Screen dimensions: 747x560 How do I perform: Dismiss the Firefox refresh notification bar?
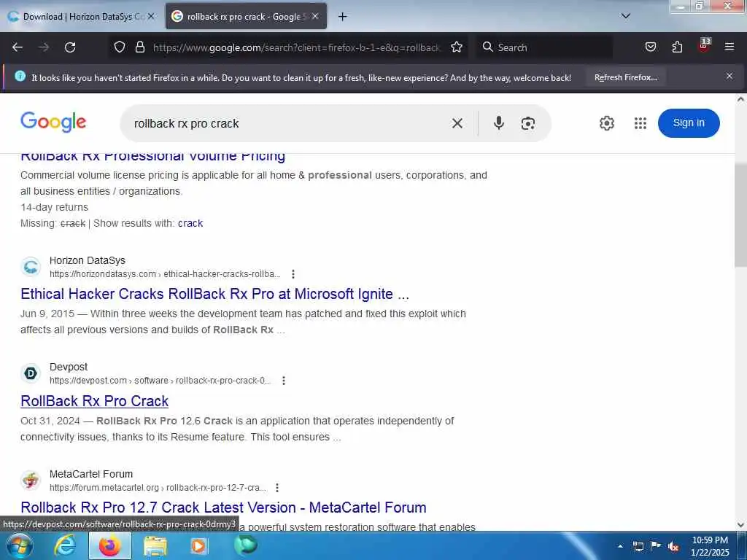729,76
